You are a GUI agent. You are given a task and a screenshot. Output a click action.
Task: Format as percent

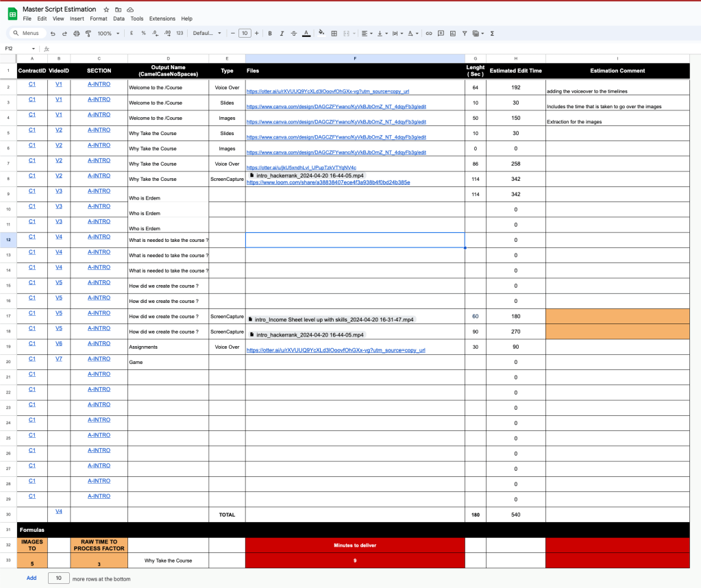(143, 33)
